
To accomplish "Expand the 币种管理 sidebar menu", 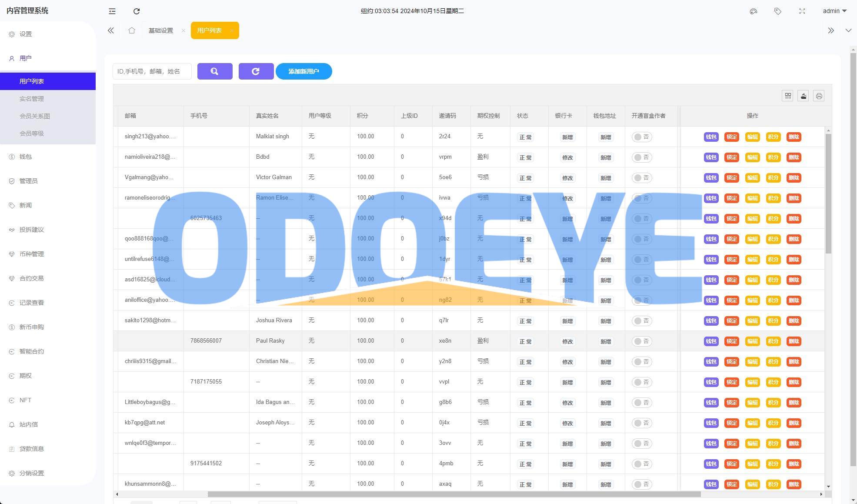I will coord(48,254).
